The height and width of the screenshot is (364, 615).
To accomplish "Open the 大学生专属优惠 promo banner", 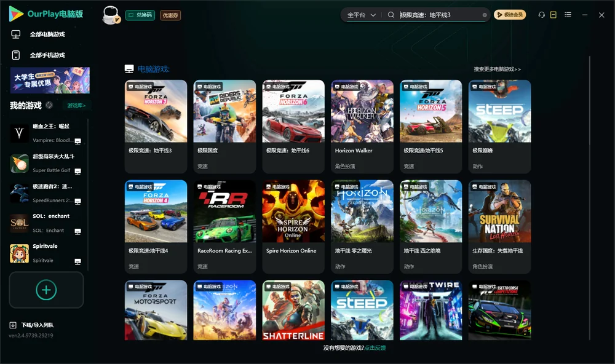I will point(50,81).
